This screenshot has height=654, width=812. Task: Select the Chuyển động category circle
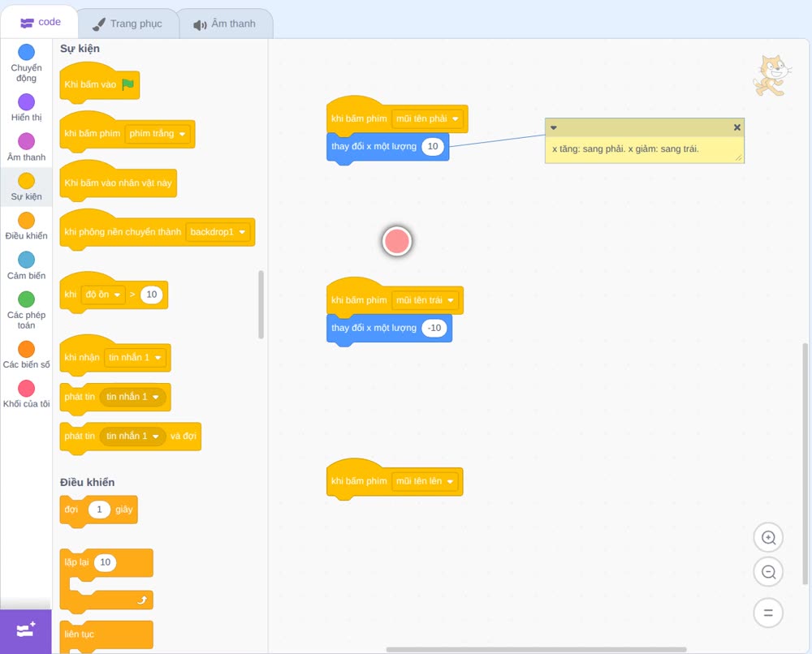(x=27, y=52)
